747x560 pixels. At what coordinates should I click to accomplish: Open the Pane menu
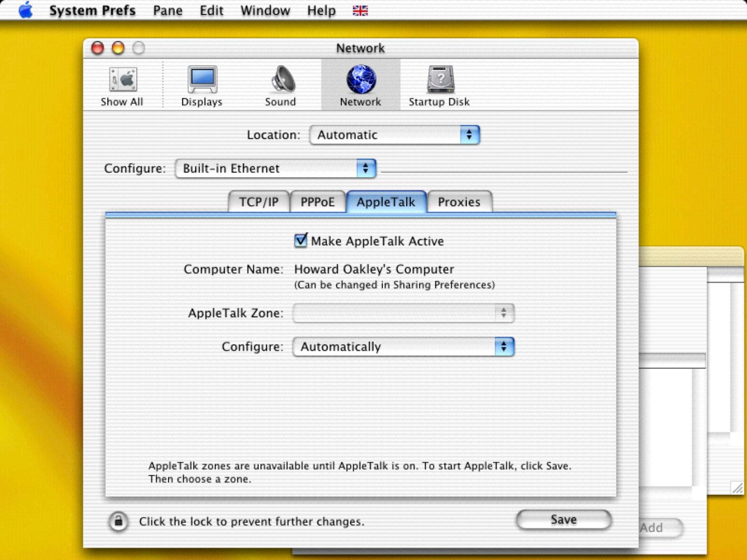168,10
